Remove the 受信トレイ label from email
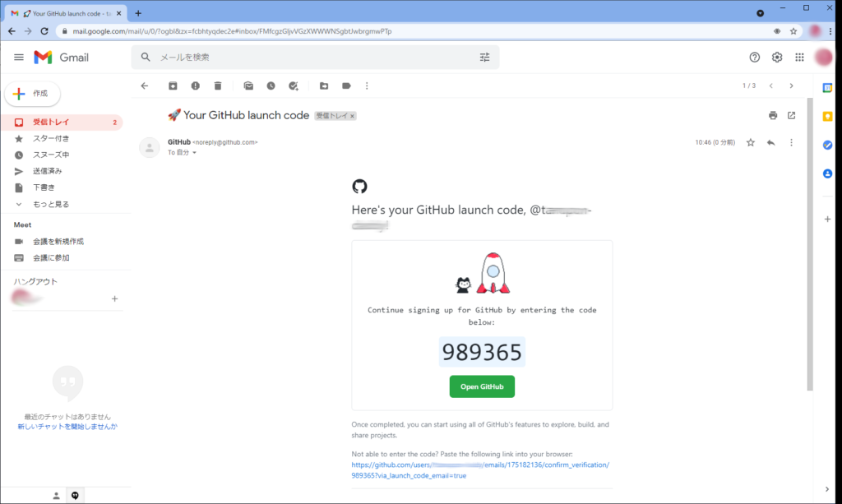 tap(352, 116)
